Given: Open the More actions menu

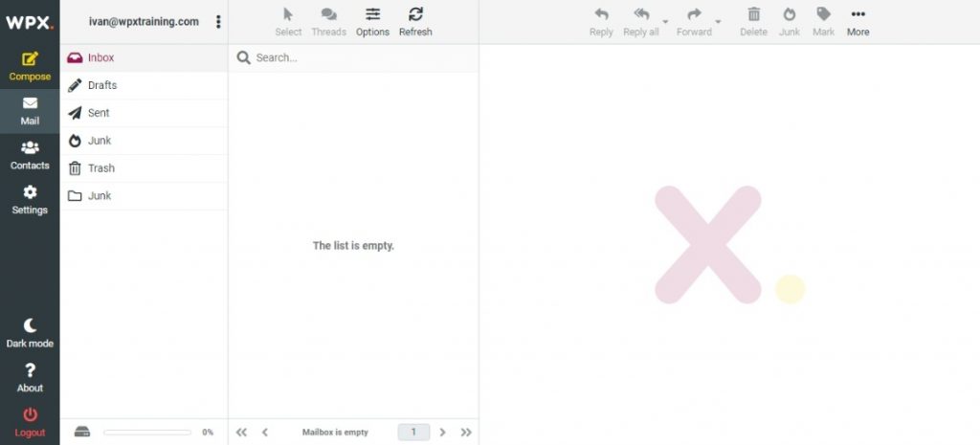Looking at the screenshot, I should (x=857, y=14).
